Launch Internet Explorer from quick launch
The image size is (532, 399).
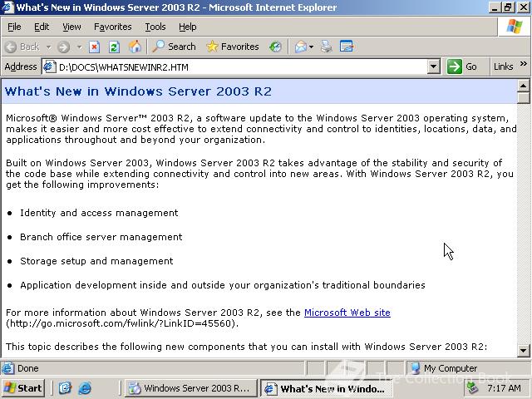pyautogui.click(x=85, y=388)
